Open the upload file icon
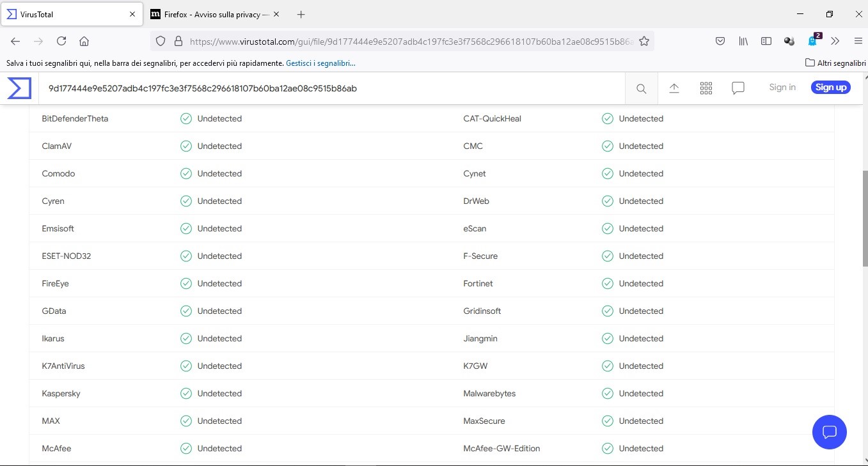This screenshot has height=466, width=868. [x=674, y=88]
